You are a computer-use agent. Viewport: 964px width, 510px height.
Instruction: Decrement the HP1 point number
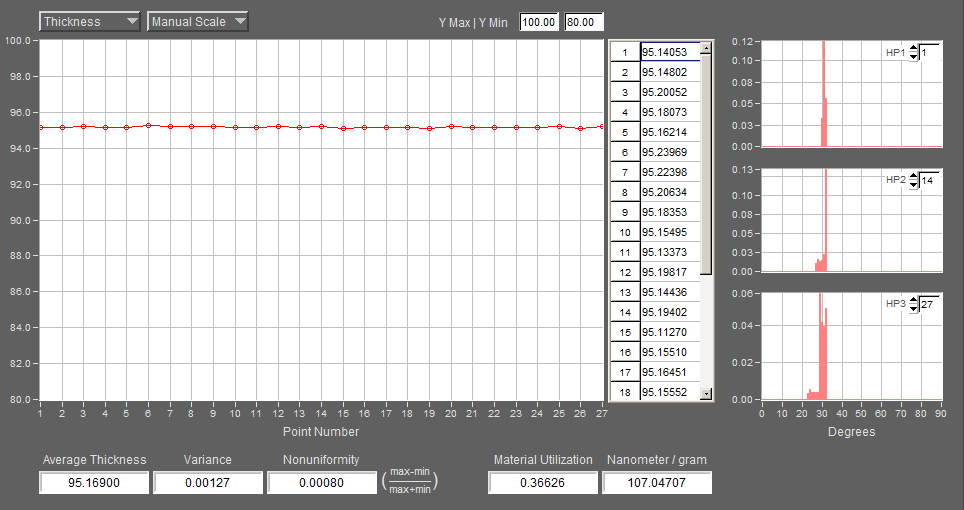[x=914, y=57]
